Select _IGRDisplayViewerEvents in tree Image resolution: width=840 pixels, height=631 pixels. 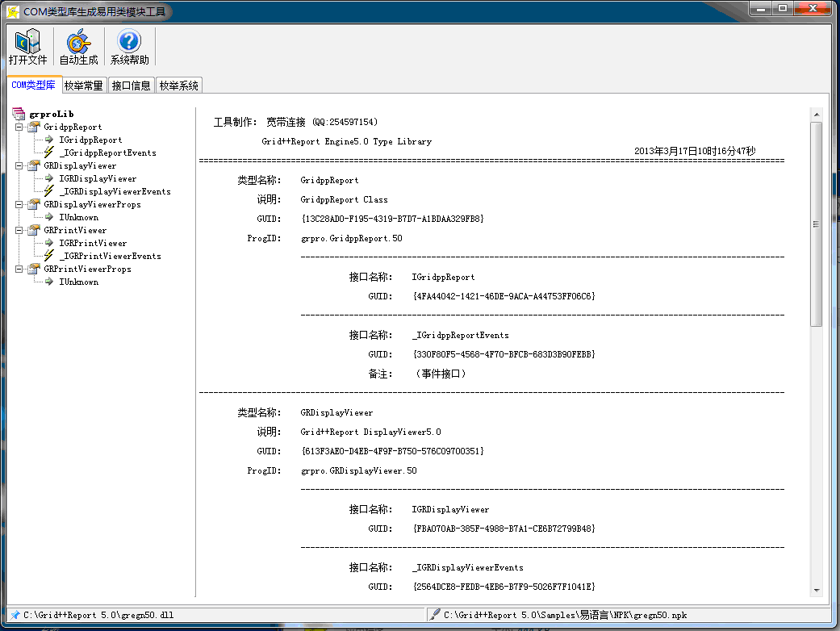(115, 191)
